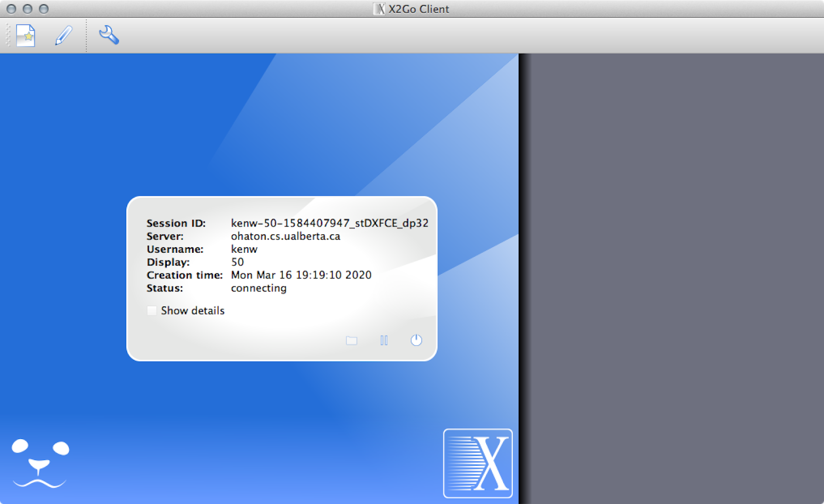The height and width of the screenshot is (504, 824).
Task: Click the Session ID value text
Action: point(329,223)
